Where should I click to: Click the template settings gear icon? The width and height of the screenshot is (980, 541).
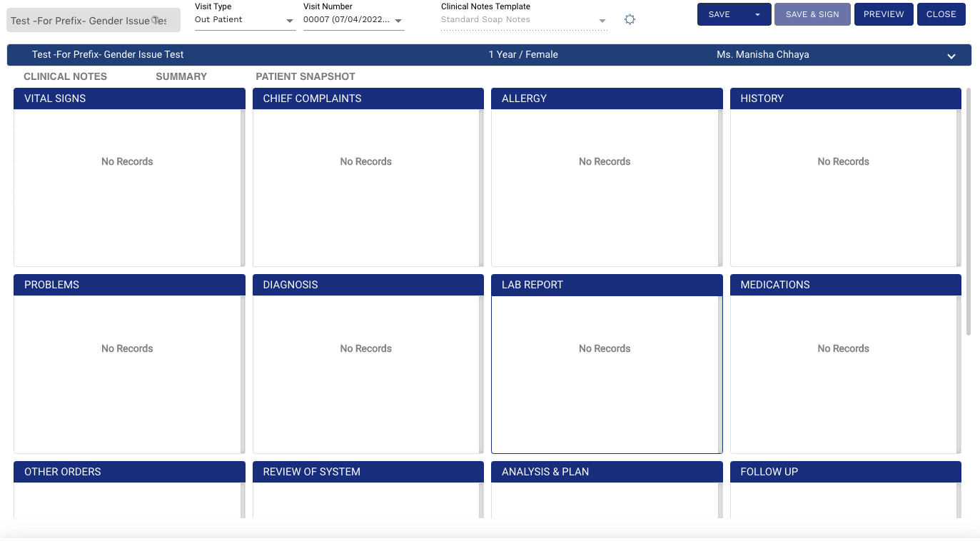pyautogui.click(x=630, y=20)
